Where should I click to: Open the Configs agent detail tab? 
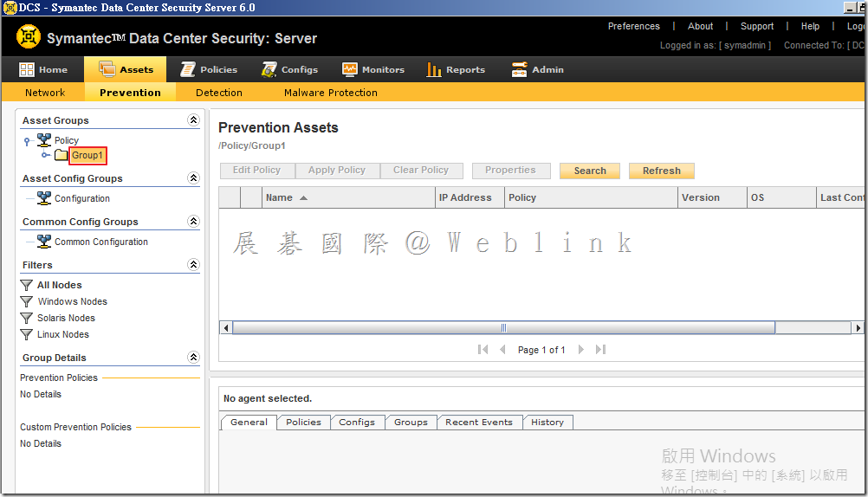tap(357, 423)
